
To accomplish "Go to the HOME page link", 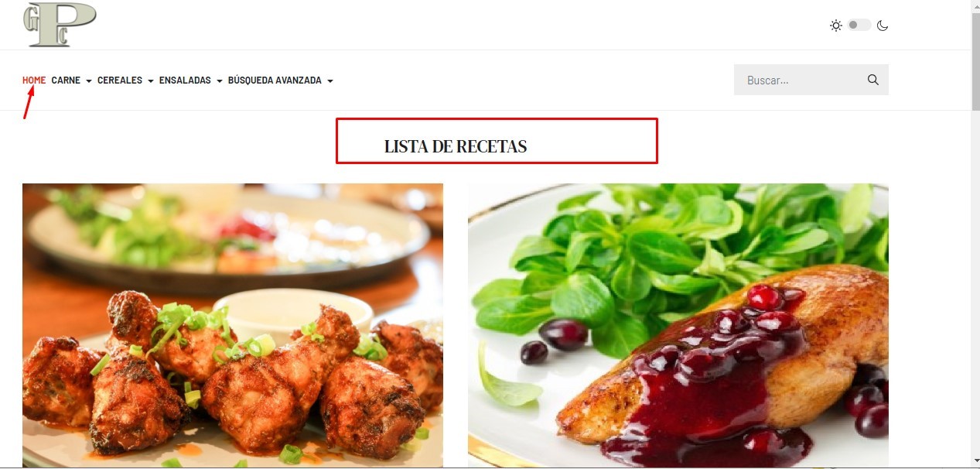I will [x=34, y=80].
